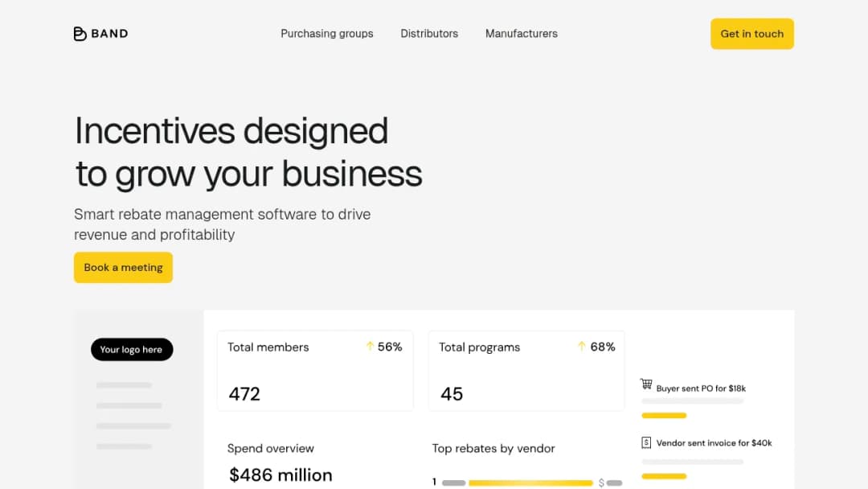Click the Vendor sent invoice for $40k text

[714, 443]
